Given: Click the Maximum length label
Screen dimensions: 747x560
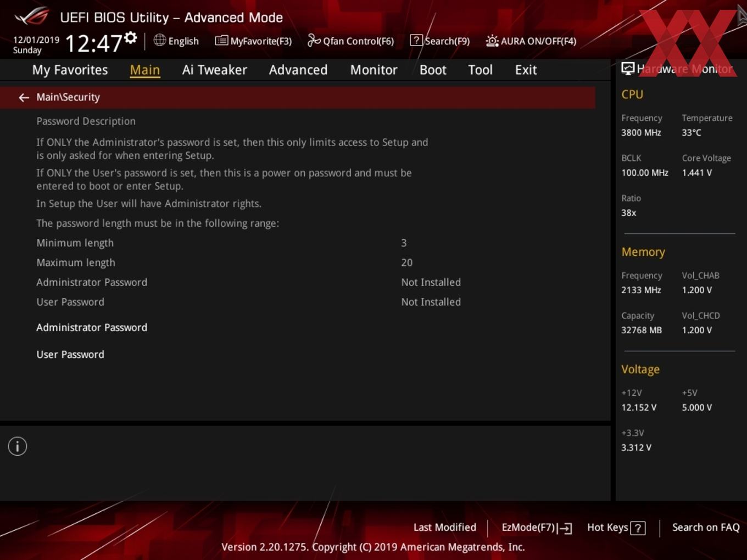Looking at the screenshot, I should pos(76,263).
